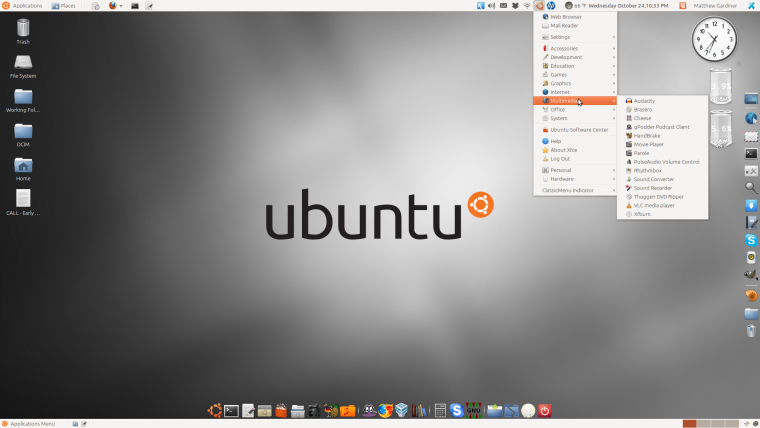The image size is (760, 428).
Task: Launch the calculator from the dock
Action: tap(440, 411)
